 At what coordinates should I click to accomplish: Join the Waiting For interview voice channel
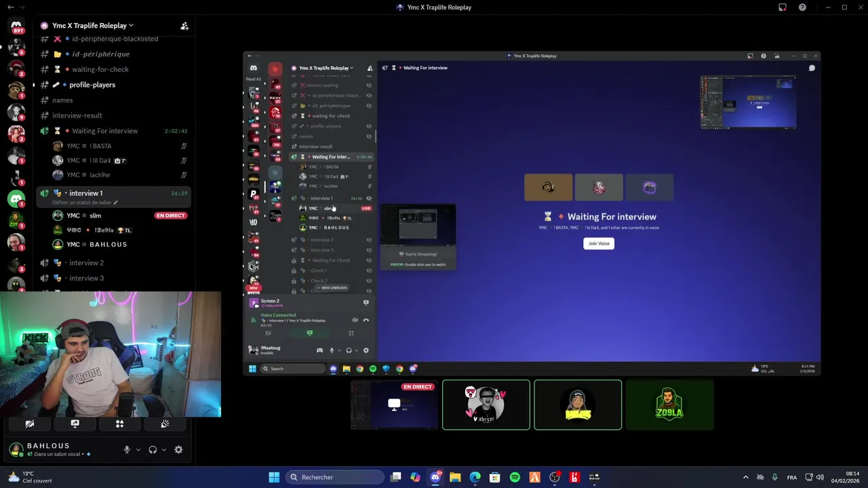(113, 131)
